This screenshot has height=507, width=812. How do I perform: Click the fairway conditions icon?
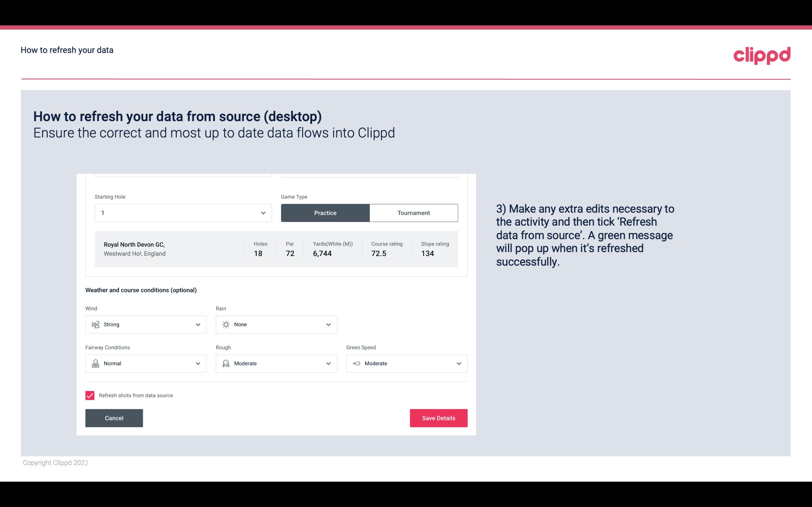click(x=95, y=363)
